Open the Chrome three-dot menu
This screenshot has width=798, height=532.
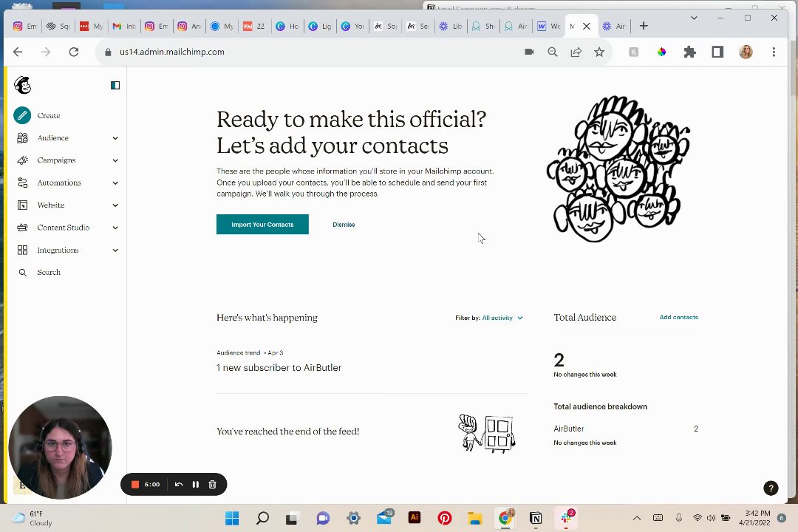[x=774, y=52]
